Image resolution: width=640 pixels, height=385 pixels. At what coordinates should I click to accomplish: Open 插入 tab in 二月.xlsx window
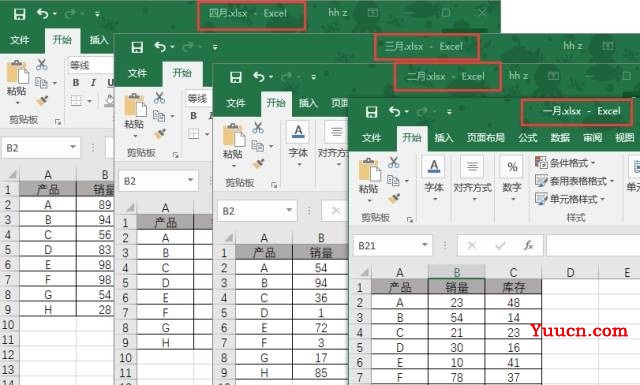click(x=308, y=103)
